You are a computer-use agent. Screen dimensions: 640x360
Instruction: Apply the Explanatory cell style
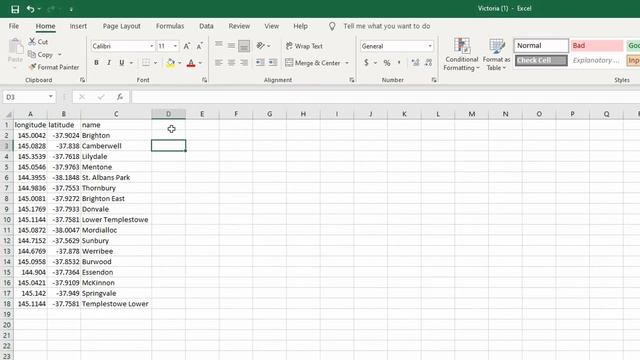click(x=597, y=60)
